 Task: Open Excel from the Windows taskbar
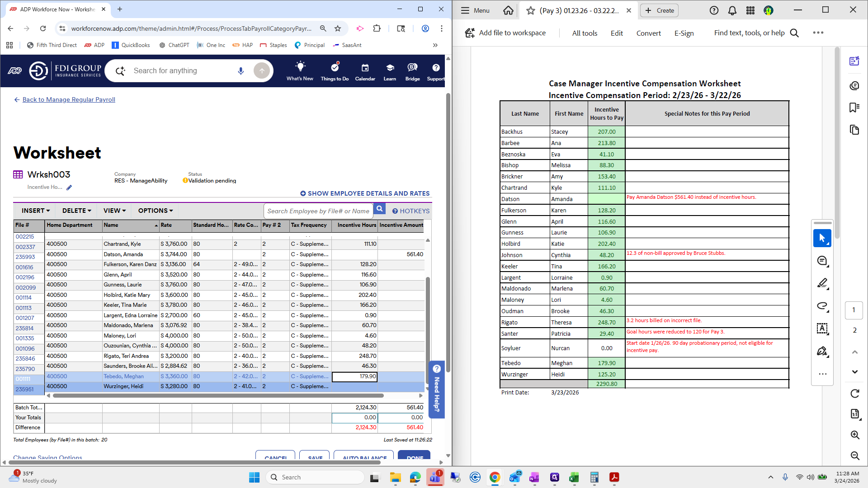point(574,478)
